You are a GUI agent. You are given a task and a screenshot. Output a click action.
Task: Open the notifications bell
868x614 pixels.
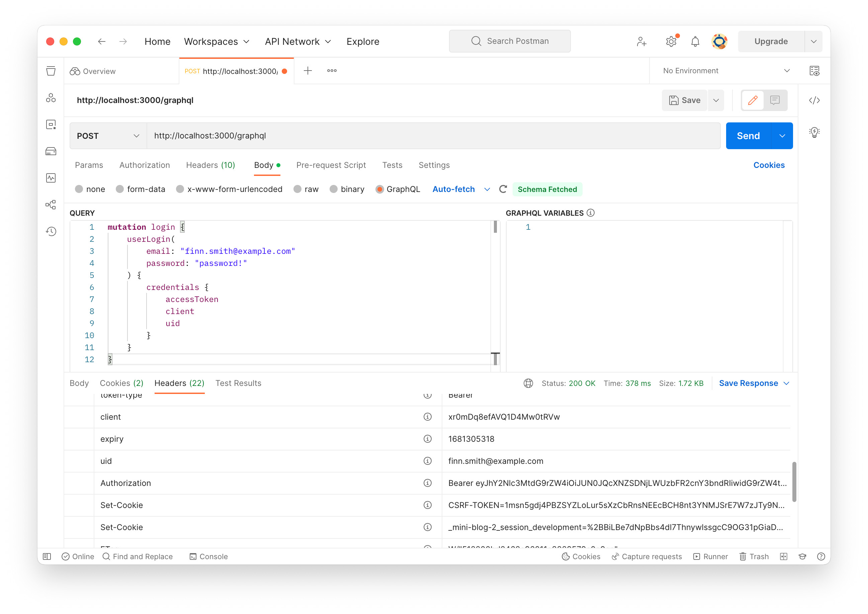pyautogui.click(x=695, y=41)
